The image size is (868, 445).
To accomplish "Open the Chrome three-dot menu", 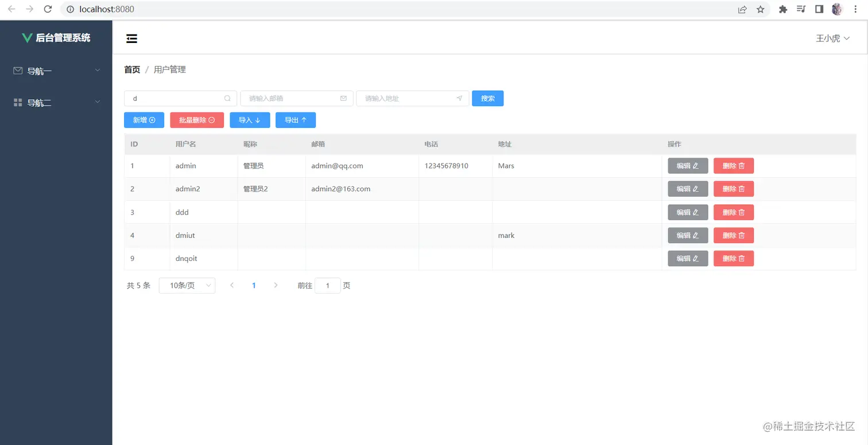I will 856,9.
